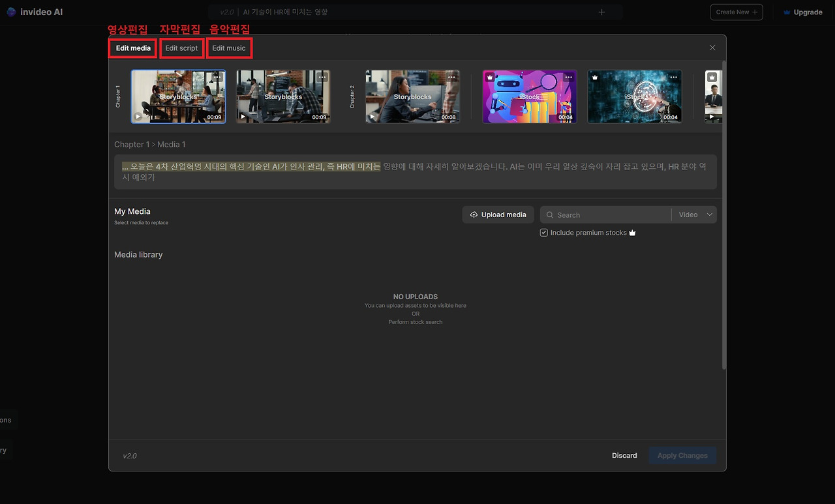Click the premium crown on the digital globe clip
Image resolution: width=835 pixels, height=504 pixels.
pyautogui.click(x=595, y=77)
